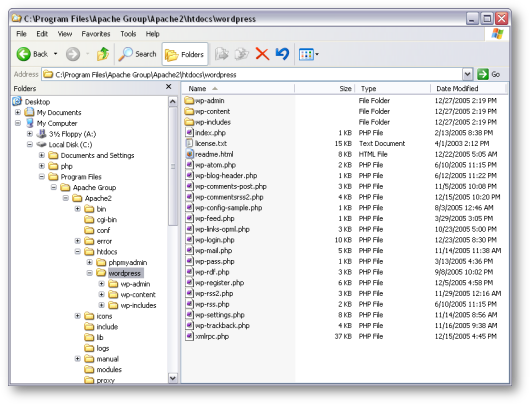The height and width of the screenshot is (404, 530).
Task: Collapse the Local Disk (C:) node
Action: [x=30, y=144]
